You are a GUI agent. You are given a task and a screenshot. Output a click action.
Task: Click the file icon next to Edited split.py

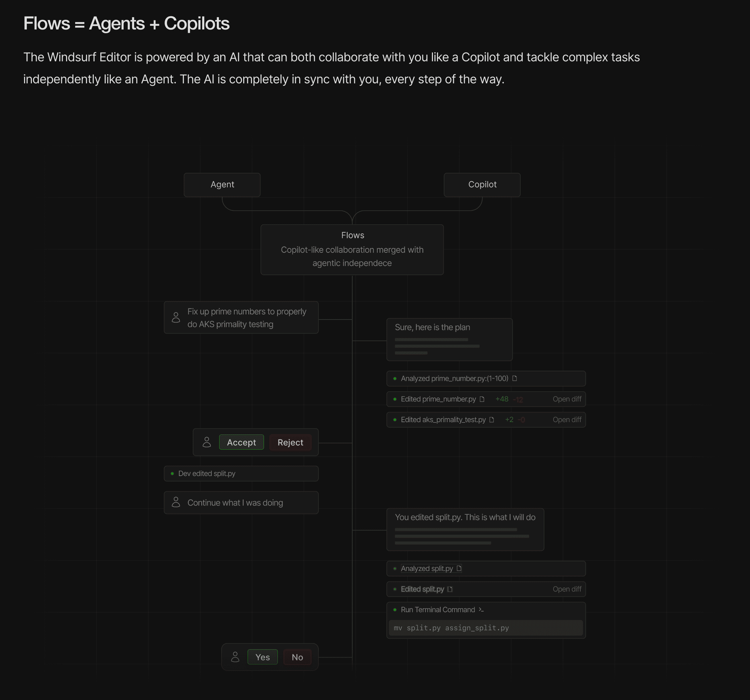[450, 589]
